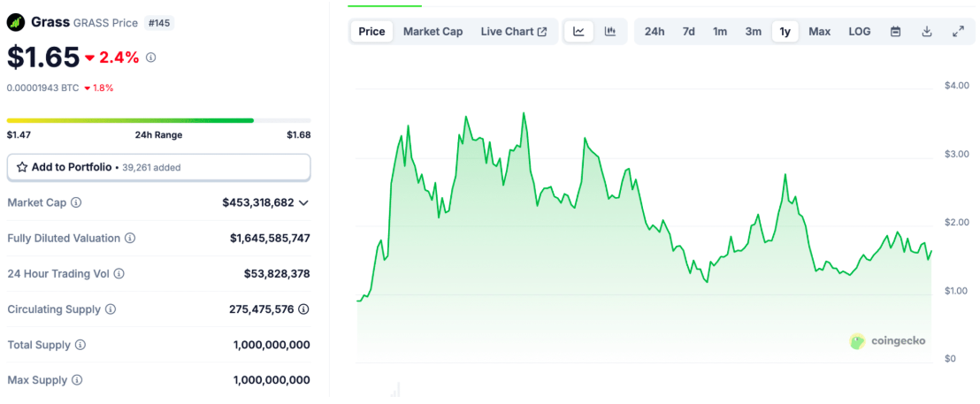Viewport: 980px width, 404px height.
Task: Expand the Market Cap chevron
Action: point(303,202)
